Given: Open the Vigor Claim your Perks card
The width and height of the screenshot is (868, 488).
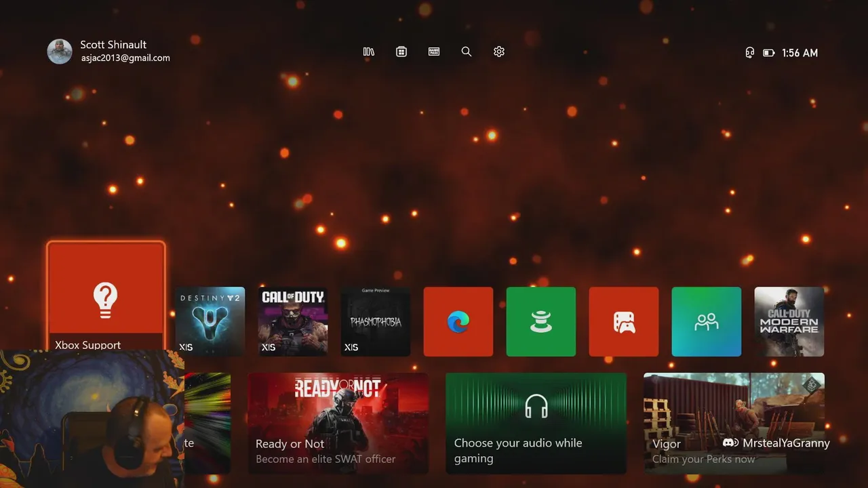Looking at the screenshot, I should 734,423.
